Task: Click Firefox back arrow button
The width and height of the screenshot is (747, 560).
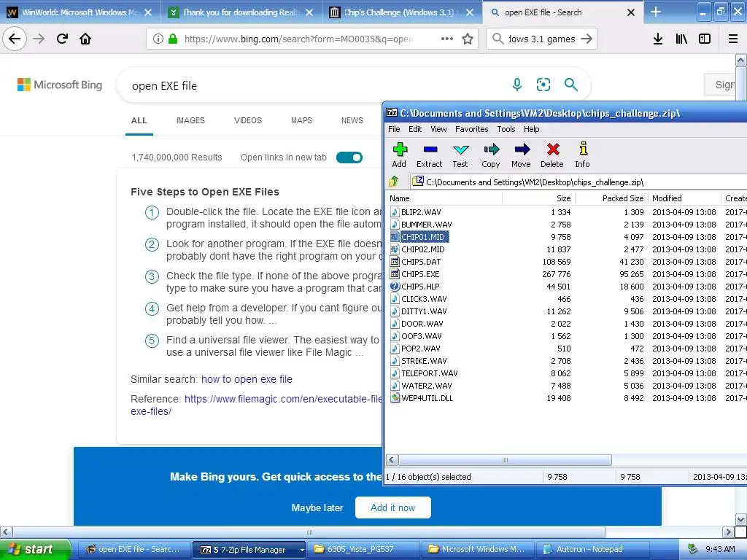Action: point(15,39)
